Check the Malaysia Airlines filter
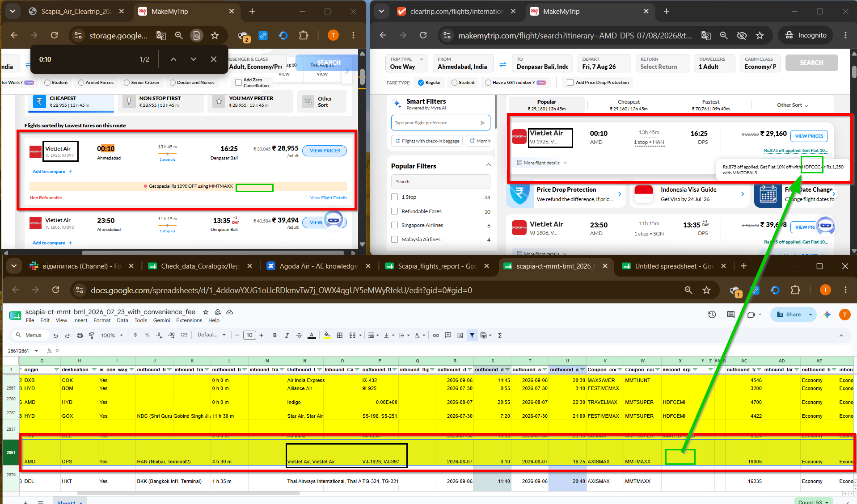This screenshot has height=504, width=857. (x=394, y=239)
